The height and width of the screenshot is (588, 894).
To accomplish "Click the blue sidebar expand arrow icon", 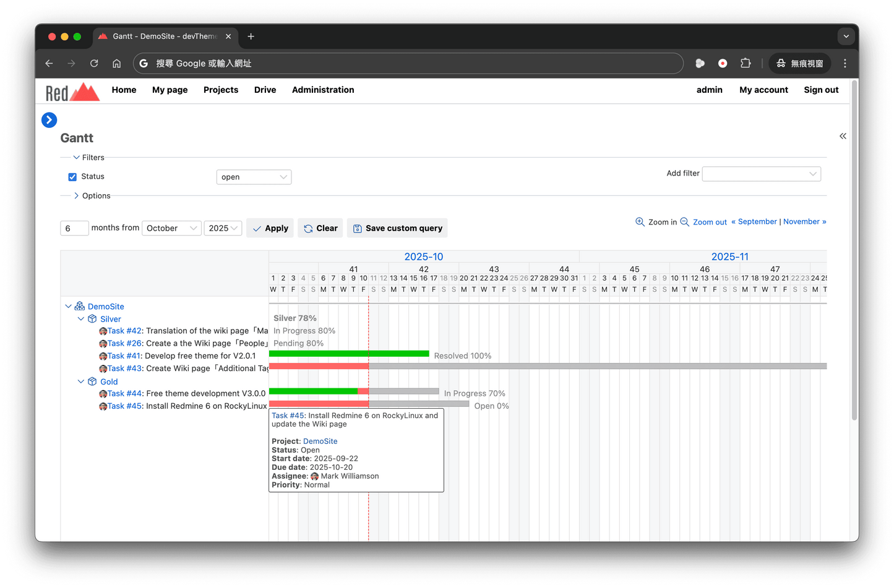I will click(x=49, y=120).
